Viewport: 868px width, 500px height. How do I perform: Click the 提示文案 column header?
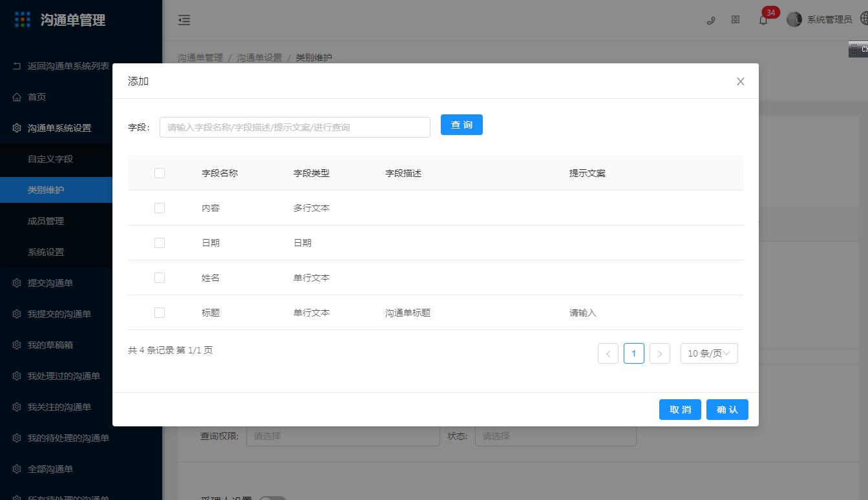[587, 173]
